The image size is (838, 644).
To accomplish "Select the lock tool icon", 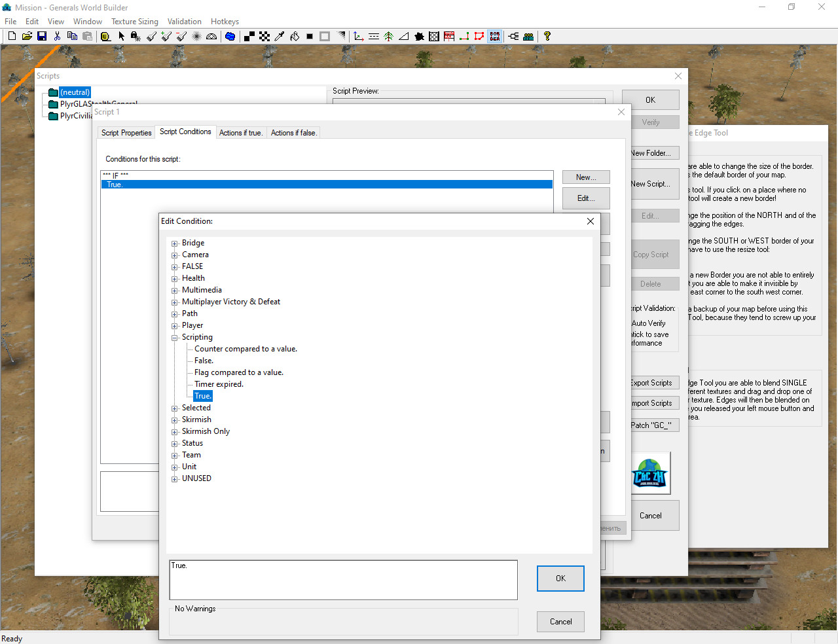I will click(x=136, y=37).
